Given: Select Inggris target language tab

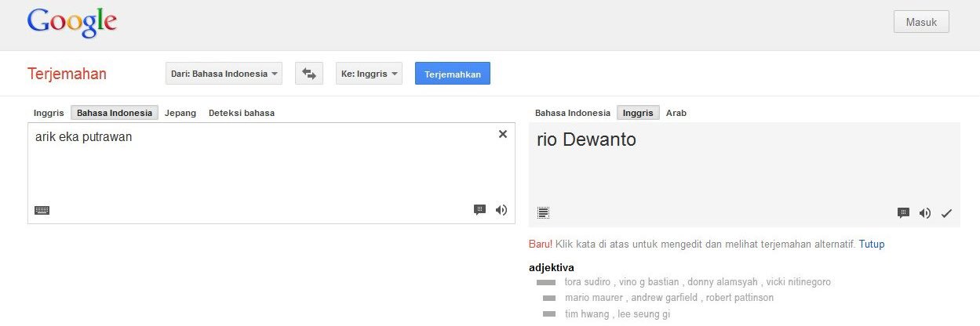Looking at the screenshot, I should click(x=638, y=113).
